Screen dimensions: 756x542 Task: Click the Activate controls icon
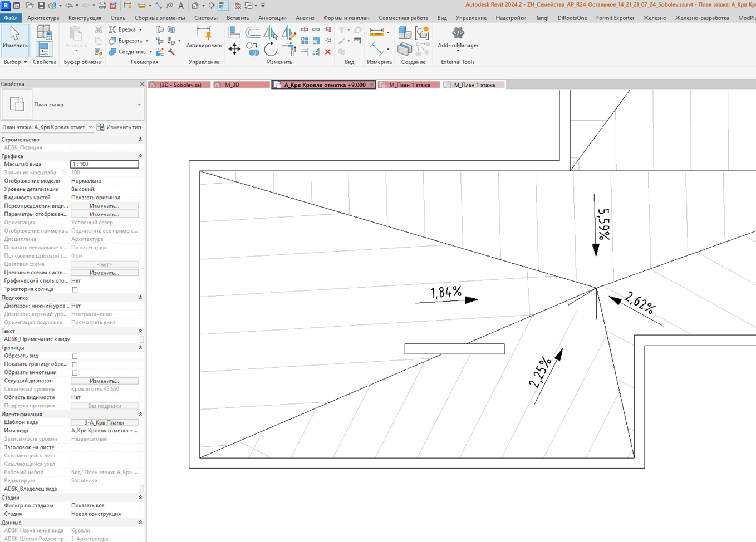204,37
